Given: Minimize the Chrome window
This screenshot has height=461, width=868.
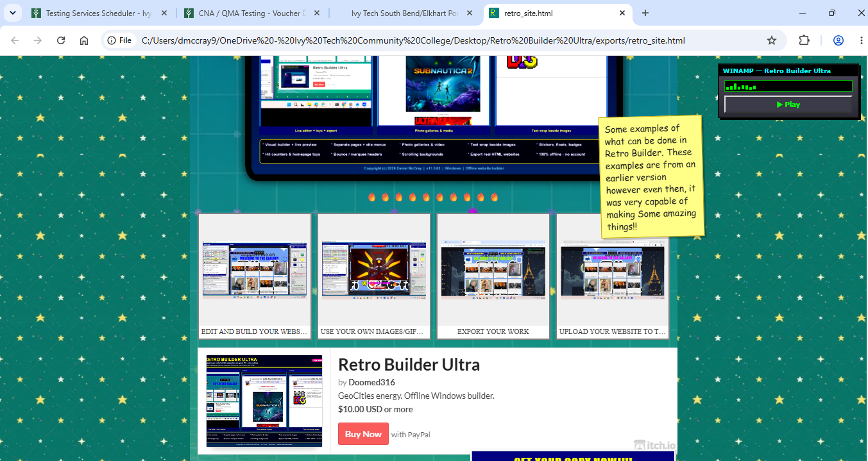Looking at the screenshot, I should 803,13.
